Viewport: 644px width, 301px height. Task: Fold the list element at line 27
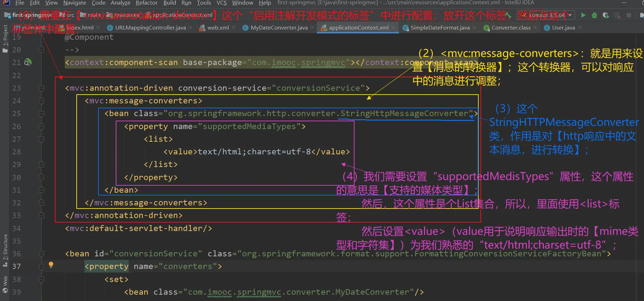(x=41, y=139)
